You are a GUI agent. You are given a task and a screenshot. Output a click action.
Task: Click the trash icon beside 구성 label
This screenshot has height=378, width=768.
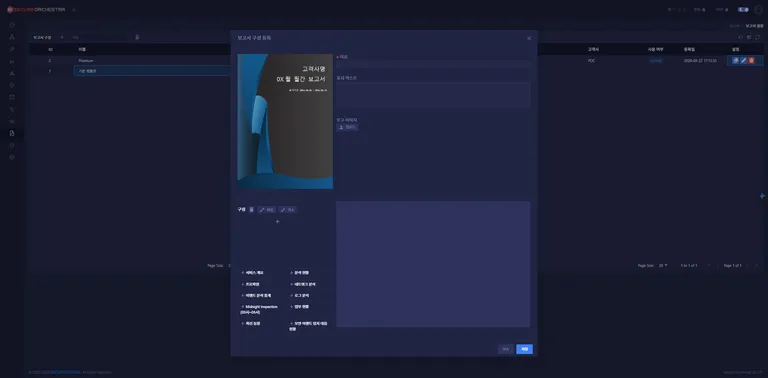251,210
